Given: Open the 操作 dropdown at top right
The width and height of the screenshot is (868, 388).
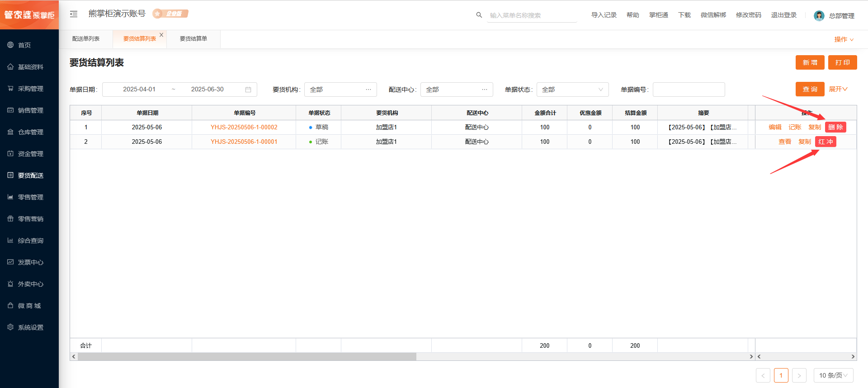Looking at the screenshot, I should [844, 40].
